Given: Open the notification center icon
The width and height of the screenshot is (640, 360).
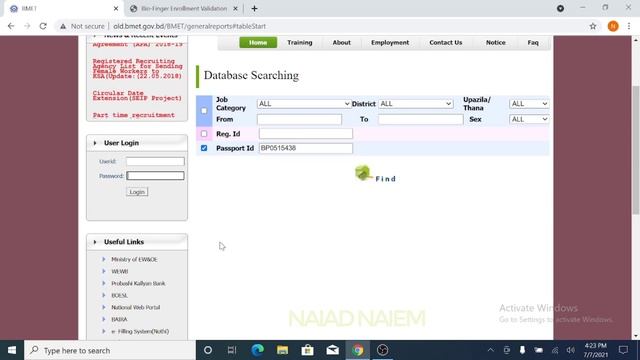Looking at the screenshot, I should tap(623, 350).
